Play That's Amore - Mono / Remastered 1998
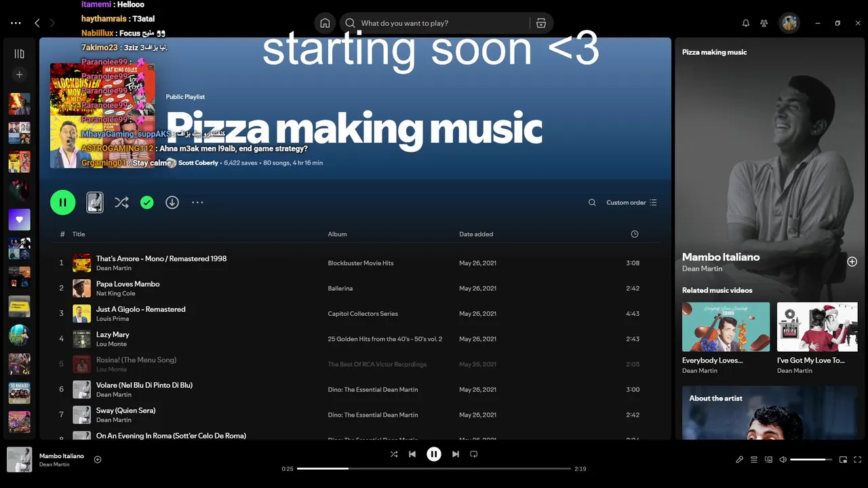The height and width of the screenshot is (488, 868). (161, 258)
